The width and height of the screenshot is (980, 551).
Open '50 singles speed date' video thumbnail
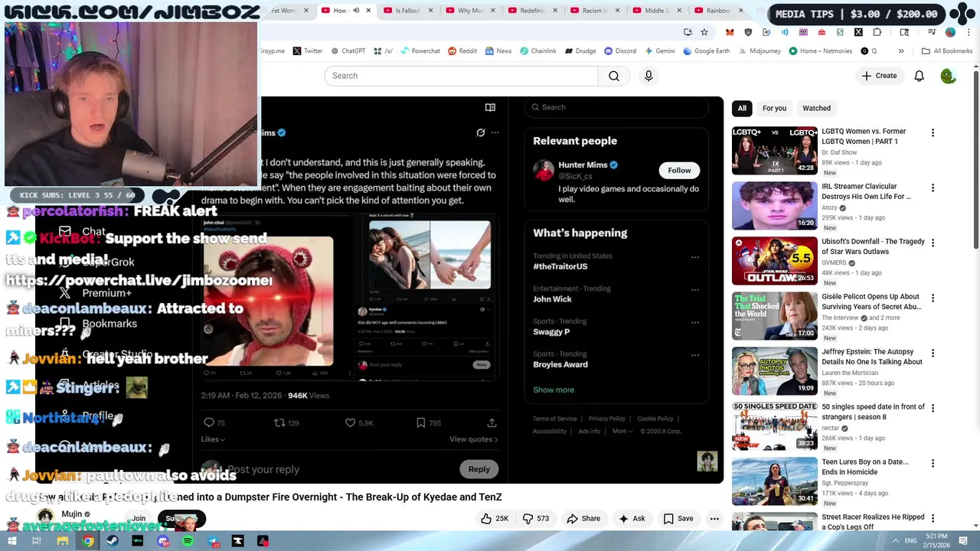point(774,426)
